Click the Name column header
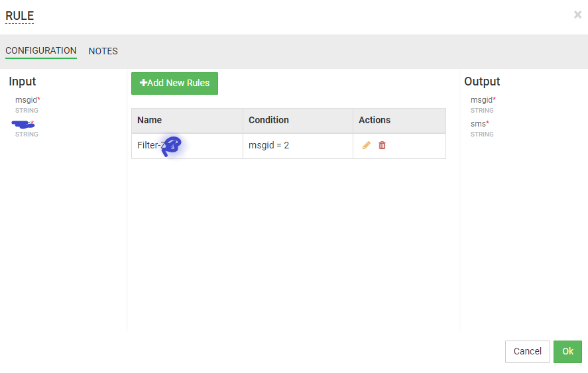 150,120
